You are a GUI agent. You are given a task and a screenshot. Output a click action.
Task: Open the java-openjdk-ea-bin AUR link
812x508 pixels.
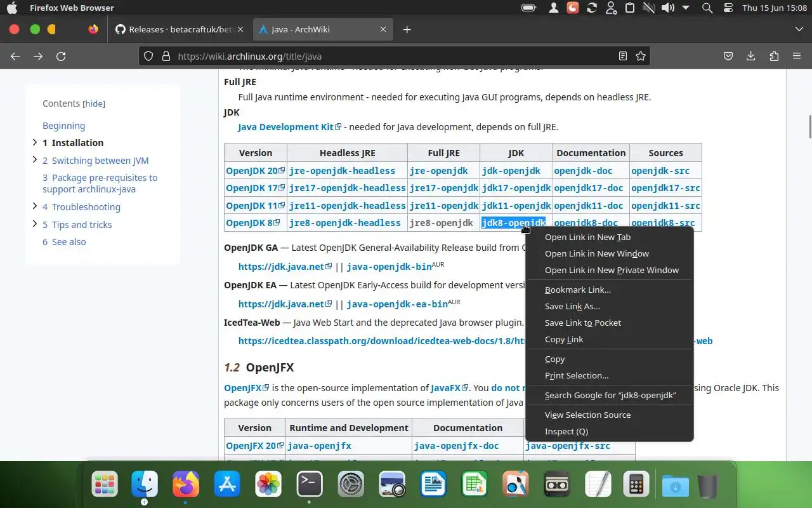tap(397, 304)
